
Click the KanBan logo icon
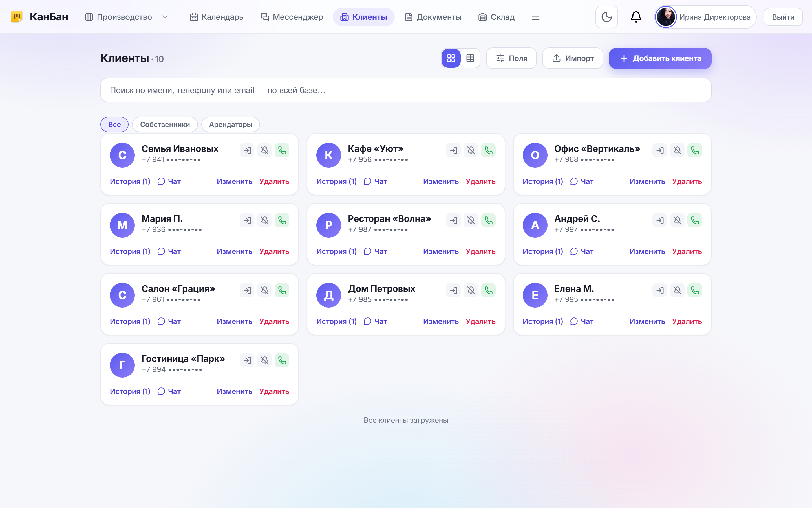(16, 17)
